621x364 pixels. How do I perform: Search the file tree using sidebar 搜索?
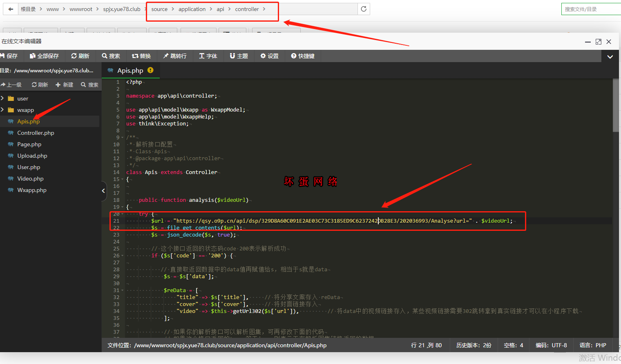point(89,85)
